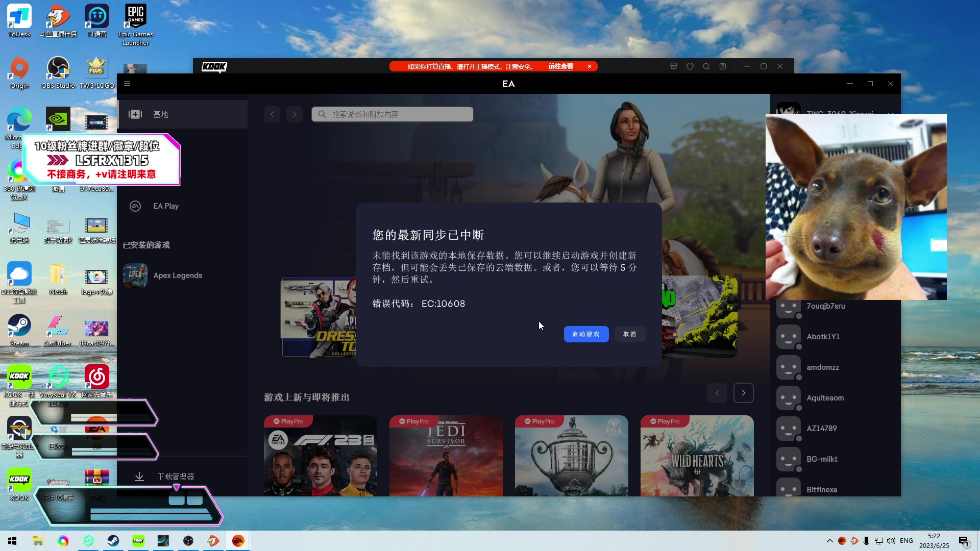Click the 取消 button in the dialog

click(630, 334)
